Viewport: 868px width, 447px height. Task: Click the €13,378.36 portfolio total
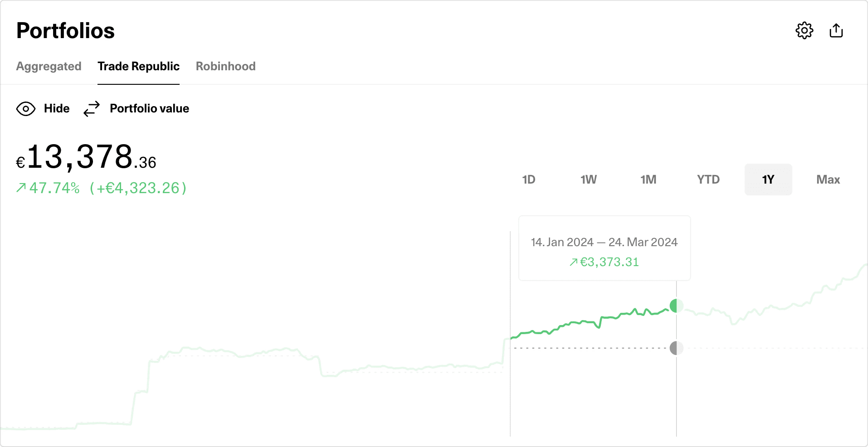coord(87,158)
